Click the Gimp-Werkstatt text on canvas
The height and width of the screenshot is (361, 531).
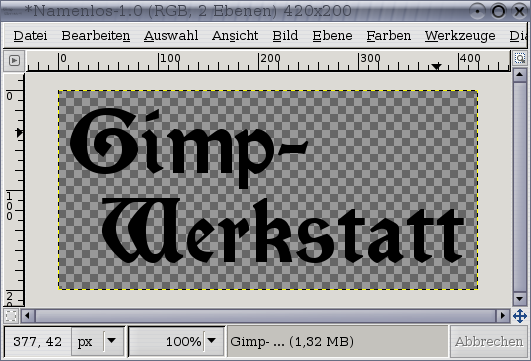[x=266, y=186]
